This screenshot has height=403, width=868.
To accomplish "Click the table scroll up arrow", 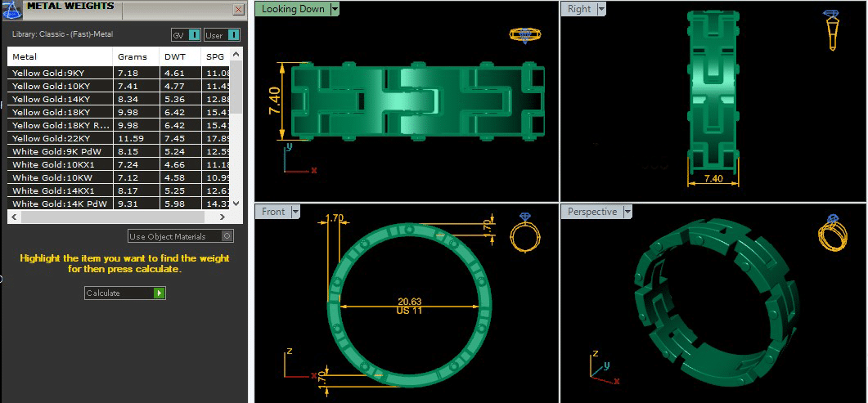I will tap(236, 54).
